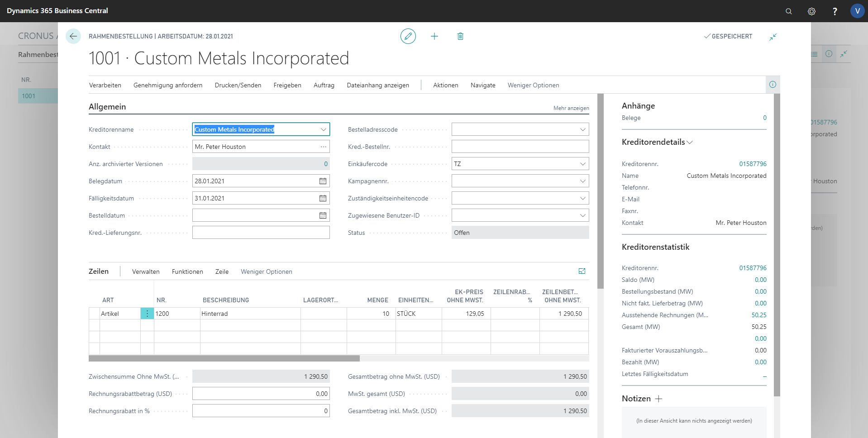Click the Nr. cell 1200
868x438 pixels.
click(x=177, y=314)
